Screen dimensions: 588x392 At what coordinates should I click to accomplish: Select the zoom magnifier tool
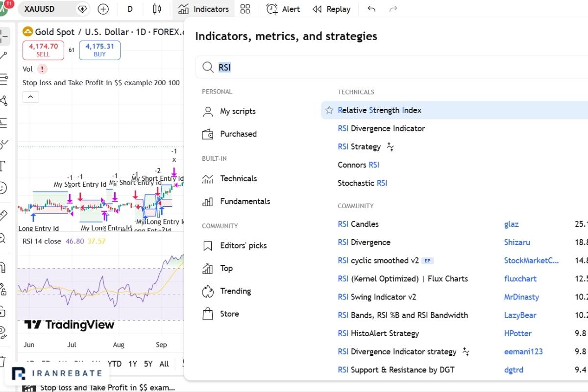[2, 239]
